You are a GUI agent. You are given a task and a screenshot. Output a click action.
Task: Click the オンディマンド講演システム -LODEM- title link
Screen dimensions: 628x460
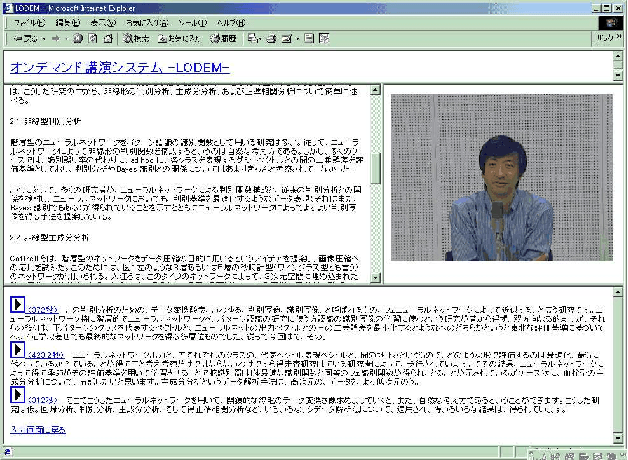click(119, 67)
